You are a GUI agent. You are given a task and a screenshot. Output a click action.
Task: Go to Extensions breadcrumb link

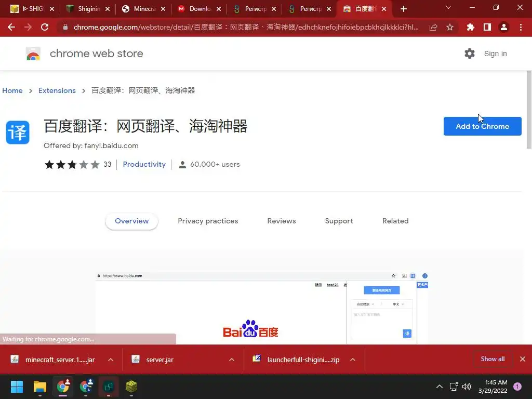coord(57,90)
